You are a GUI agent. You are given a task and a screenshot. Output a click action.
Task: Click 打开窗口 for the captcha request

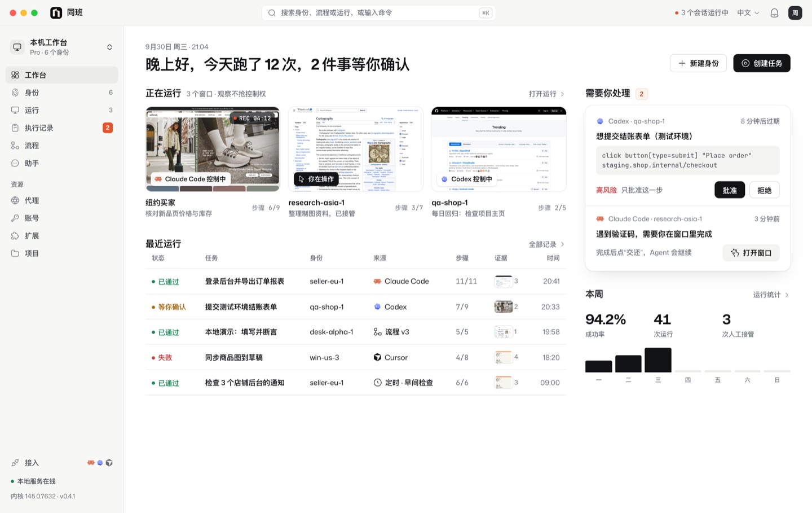[x=751, y=253]
